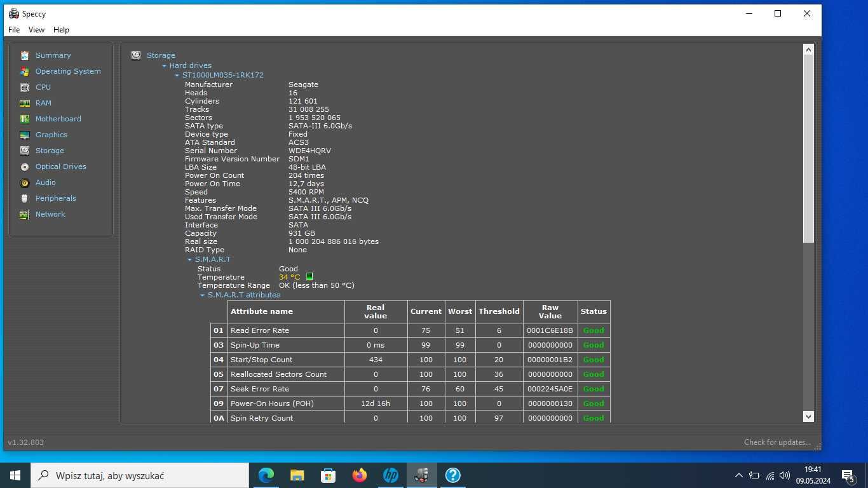The height and width of the screenshot is (488, 868).
Task: Click the 5400 RPM speed value
Action: coord(306,192)
